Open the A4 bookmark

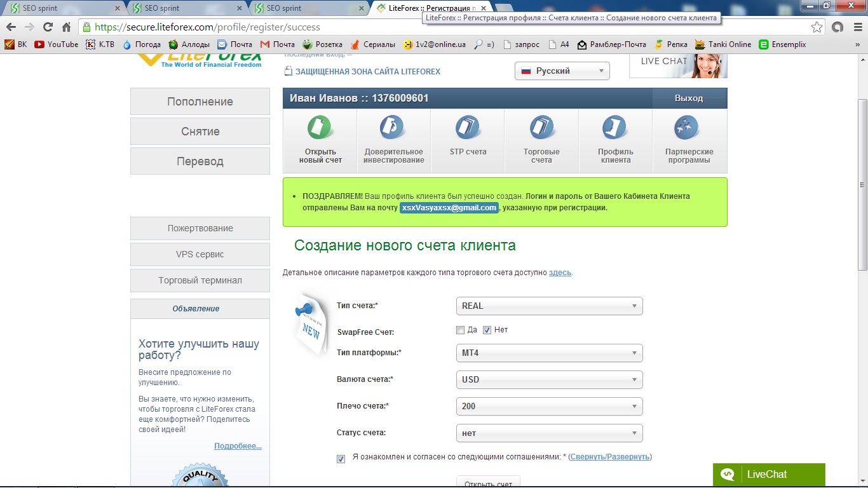tap(559, 44)
